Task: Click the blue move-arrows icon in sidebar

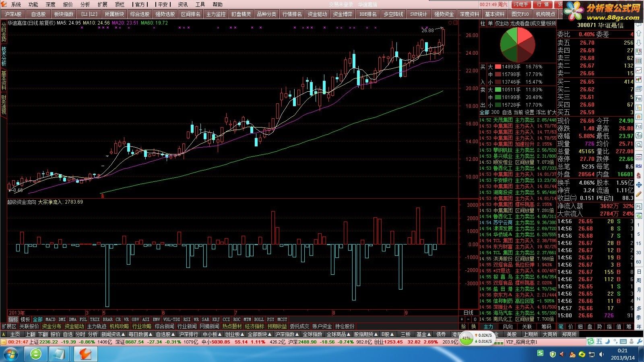Action: click(x=639, y=185)
